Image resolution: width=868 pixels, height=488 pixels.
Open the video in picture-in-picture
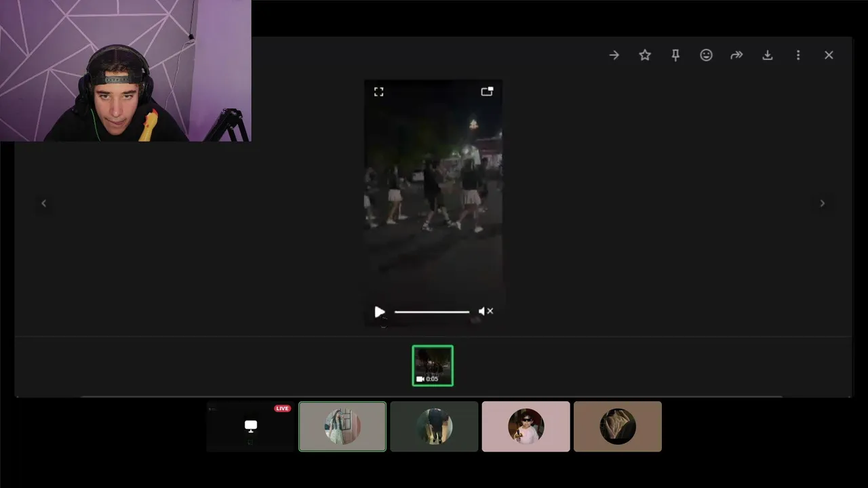(x=487, y=91)
